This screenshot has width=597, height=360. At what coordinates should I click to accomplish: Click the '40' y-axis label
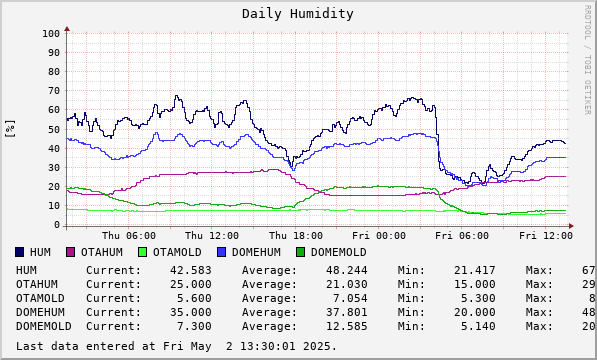(x=54, y=148)
